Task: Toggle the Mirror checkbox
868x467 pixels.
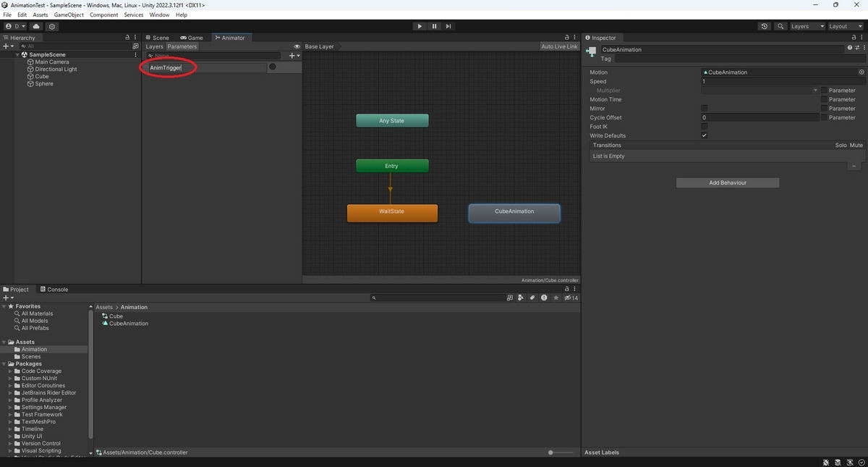Action: 705,109
